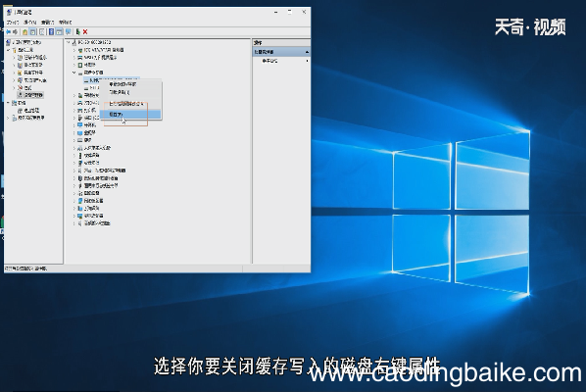Select the Computer Management (Local) root node
This screenshot has width=586, height=392.
point(24,42)
